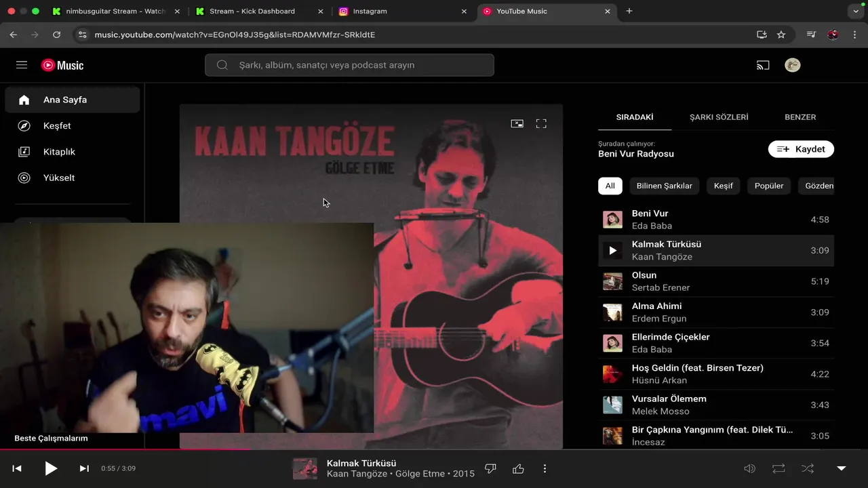
Task: Open a new Chrome tab
Action: pos(629,12)
